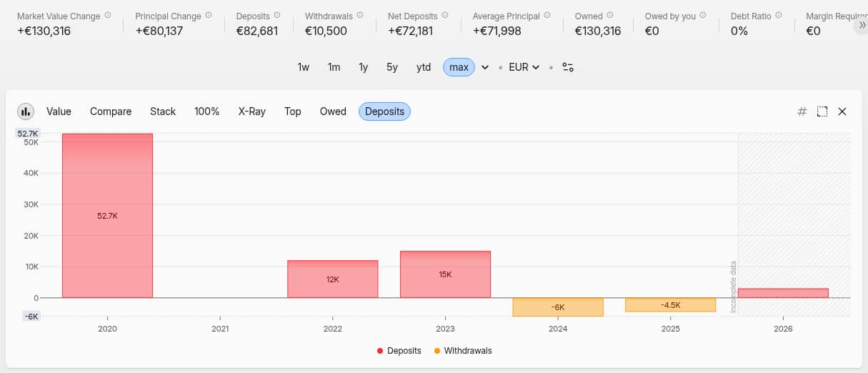Click the 52.7K y-axis max label

[x=28, y=134]
